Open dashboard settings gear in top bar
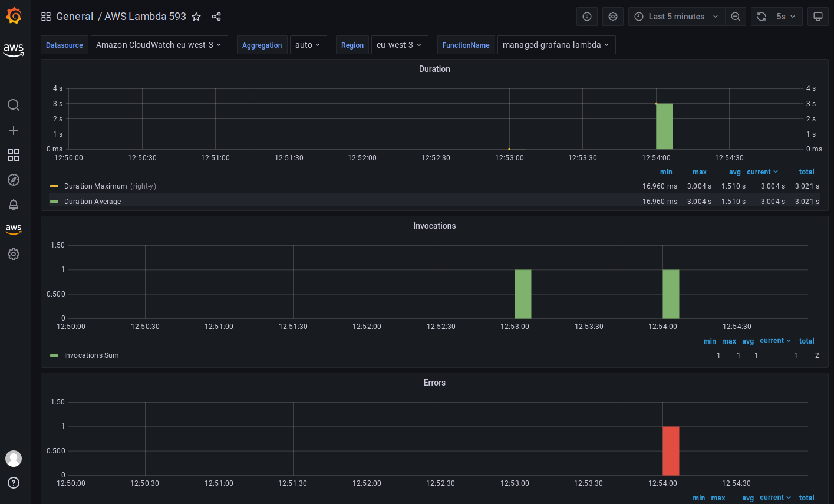This screenshot has height=504, width=834. pyautogui.click(x=613, y=17)
